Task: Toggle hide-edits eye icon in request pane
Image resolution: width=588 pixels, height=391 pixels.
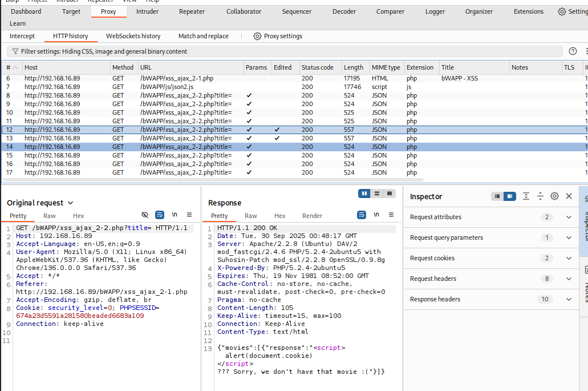Action: tap(145, 215)
